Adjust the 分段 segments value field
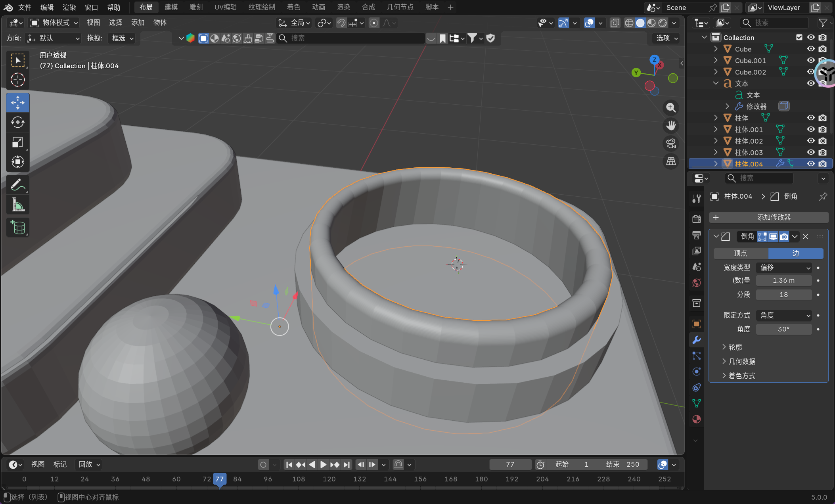 coord(783,295)
